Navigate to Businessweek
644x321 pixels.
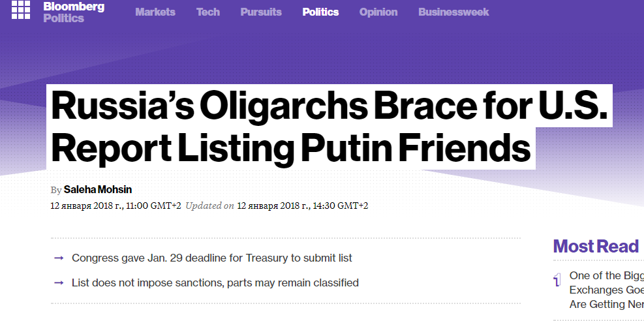pos(453,12)
